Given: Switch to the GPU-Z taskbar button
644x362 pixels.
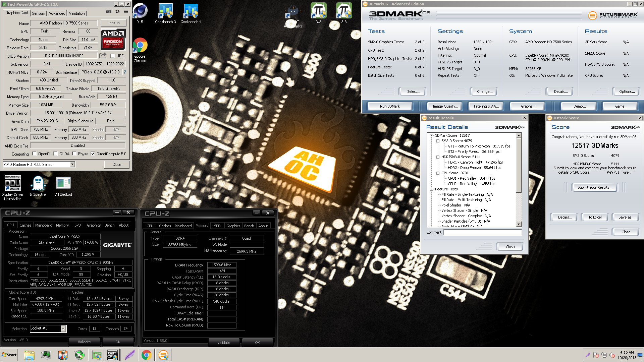Looking at the screenshot, I should 96,355.
